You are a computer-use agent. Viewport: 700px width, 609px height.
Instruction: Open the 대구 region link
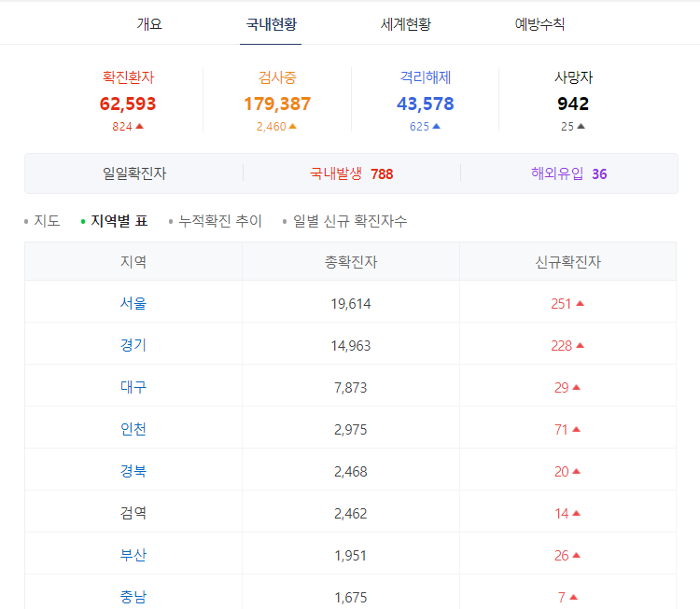pos(133,387)
